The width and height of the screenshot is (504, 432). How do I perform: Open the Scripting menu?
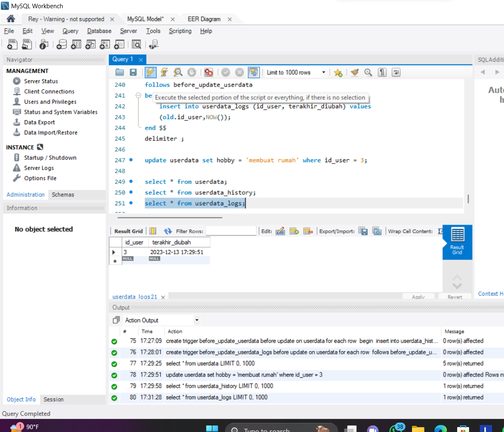(180, 31)
